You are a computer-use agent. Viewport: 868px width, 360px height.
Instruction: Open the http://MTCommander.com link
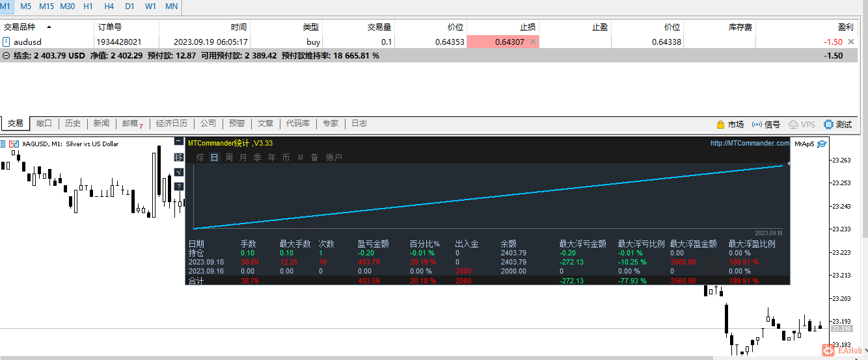coord(750,143)
